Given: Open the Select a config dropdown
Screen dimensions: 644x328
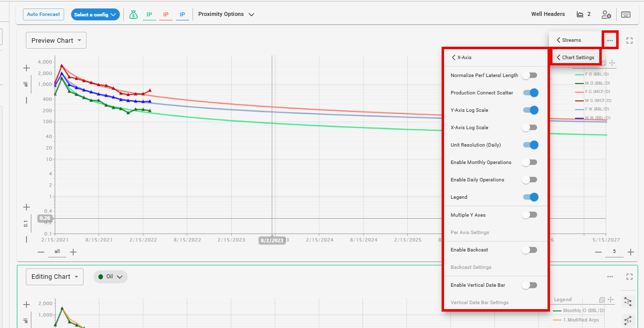Looking at the screenshot, I should [x=95, y=14].
